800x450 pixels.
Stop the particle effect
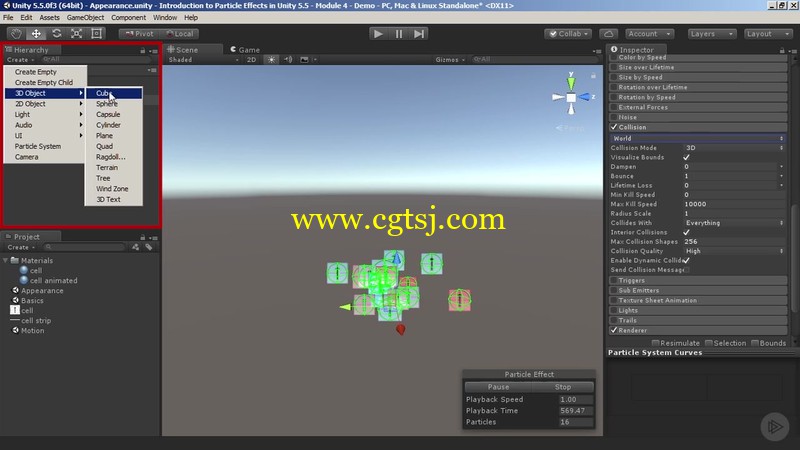(x=563, y=387)
